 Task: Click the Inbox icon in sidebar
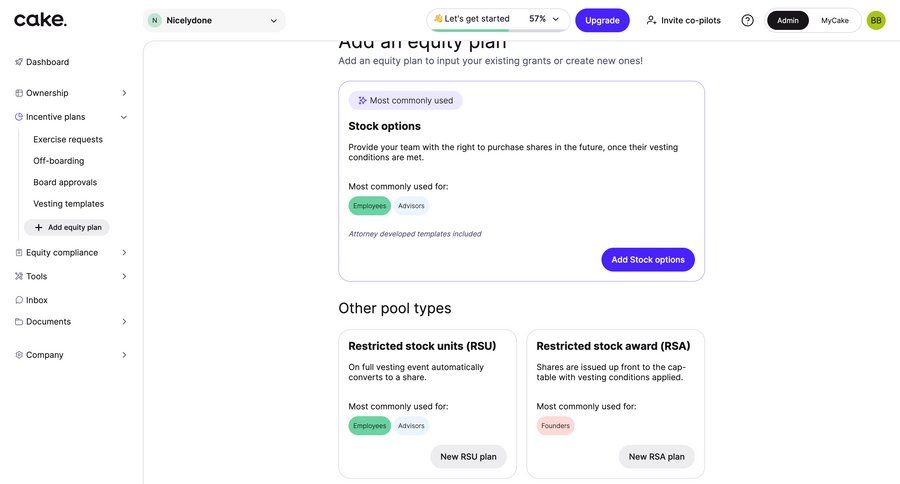[19, 300]
